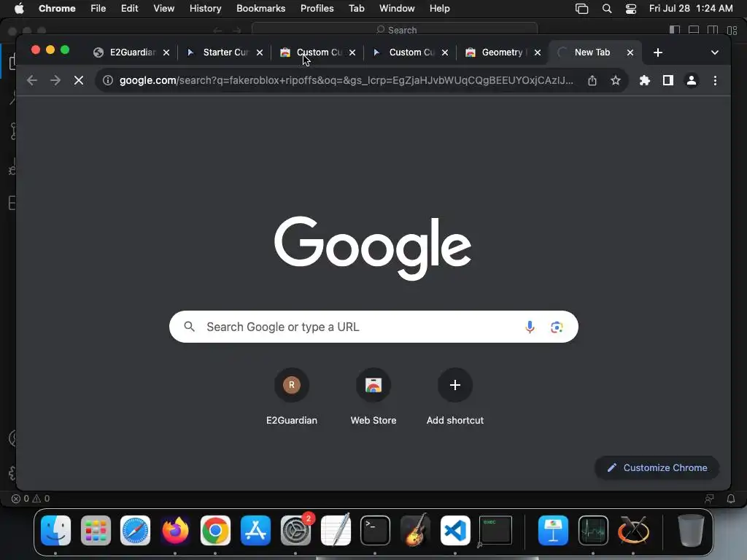Stop loading the page
The width and height of the screenshot is (747, 560).
tap(79, 80)
